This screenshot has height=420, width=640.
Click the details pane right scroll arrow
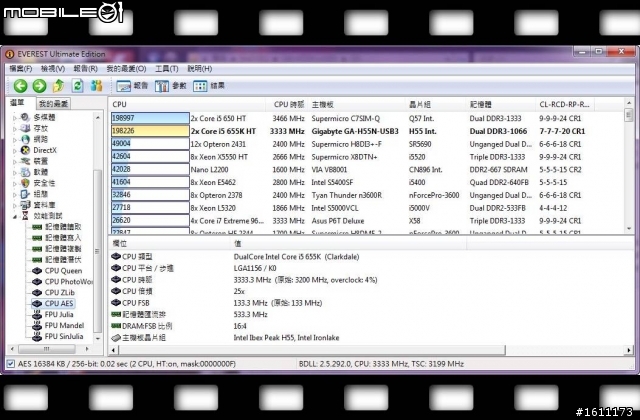pos(629,350)
